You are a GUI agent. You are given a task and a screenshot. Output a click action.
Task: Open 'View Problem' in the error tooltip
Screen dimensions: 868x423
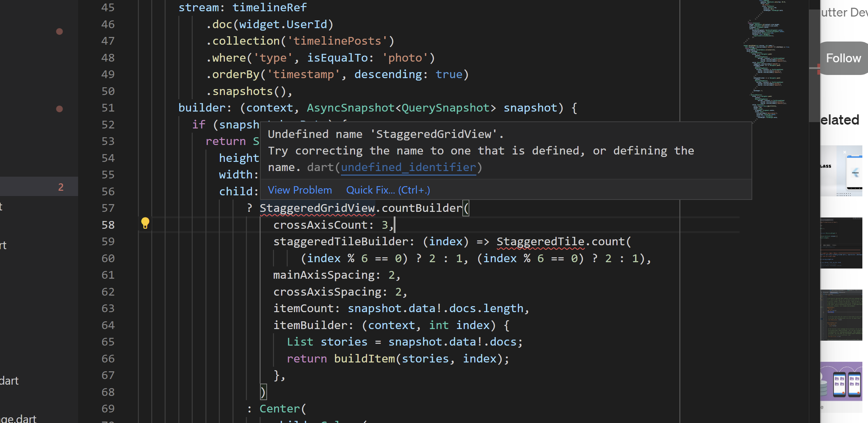[x=299, y=190]
